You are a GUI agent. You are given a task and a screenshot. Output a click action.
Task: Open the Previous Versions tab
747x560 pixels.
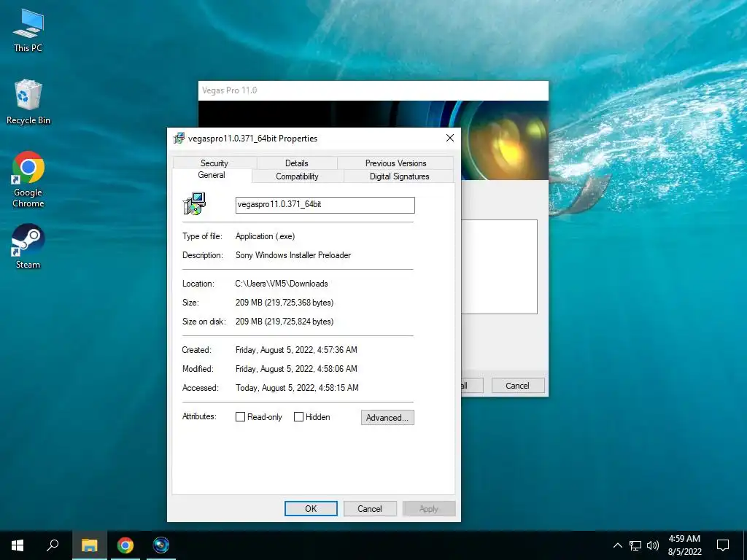coord(395,163)
